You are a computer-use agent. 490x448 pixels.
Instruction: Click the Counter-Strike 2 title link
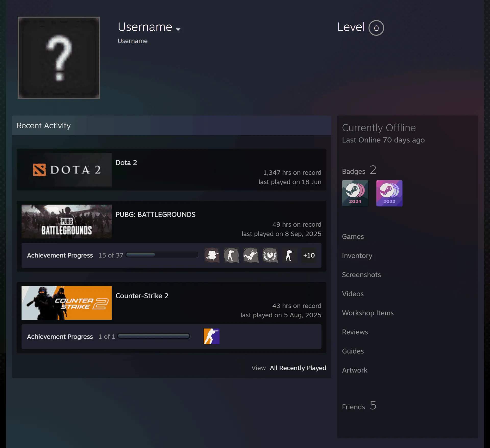pyautogui.click(x=142, y=296)
